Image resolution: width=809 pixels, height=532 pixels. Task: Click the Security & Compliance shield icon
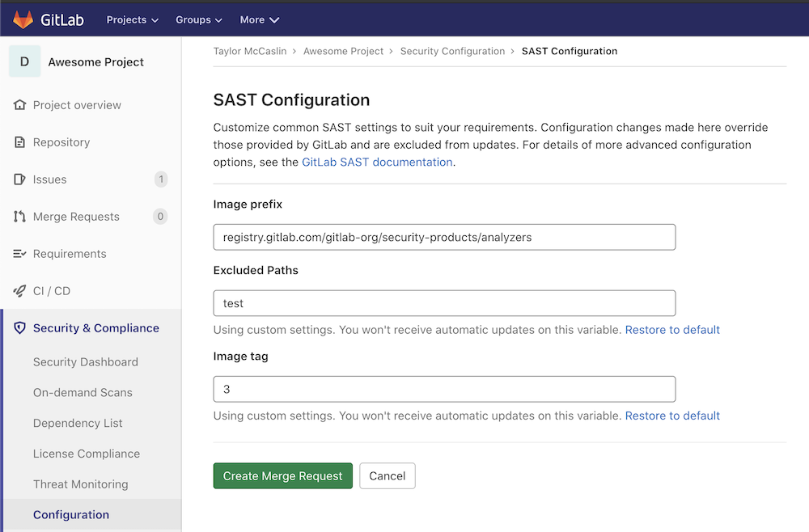coord(18,328)
